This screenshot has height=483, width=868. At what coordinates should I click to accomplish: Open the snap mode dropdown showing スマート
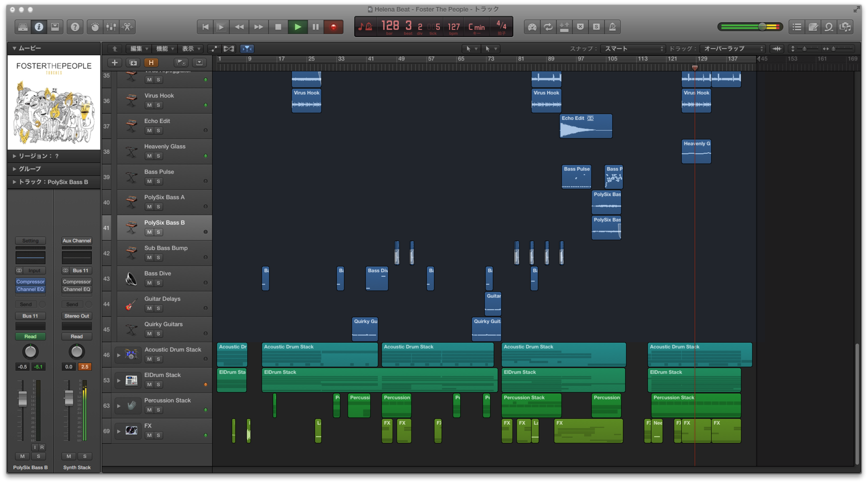pyautogui.click(x=632, y=48)
